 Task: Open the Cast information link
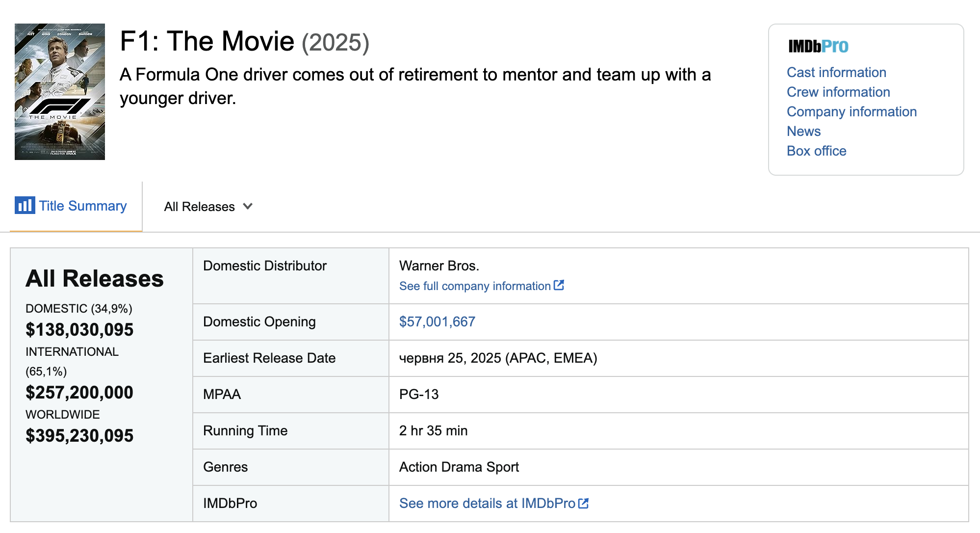836,72
